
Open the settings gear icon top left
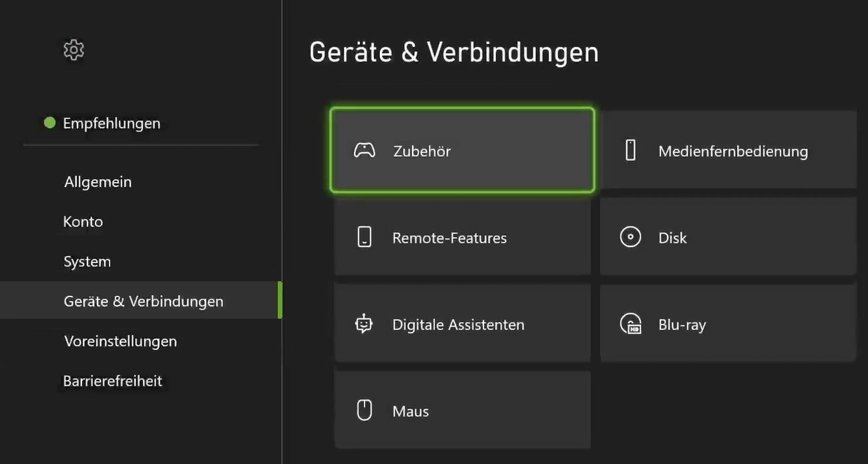73,49
